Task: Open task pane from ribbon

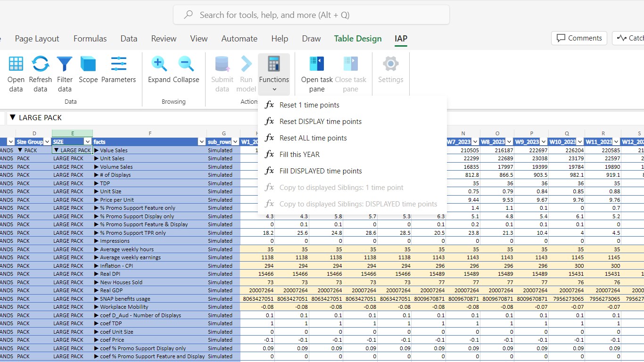Action: pos(317,65)
